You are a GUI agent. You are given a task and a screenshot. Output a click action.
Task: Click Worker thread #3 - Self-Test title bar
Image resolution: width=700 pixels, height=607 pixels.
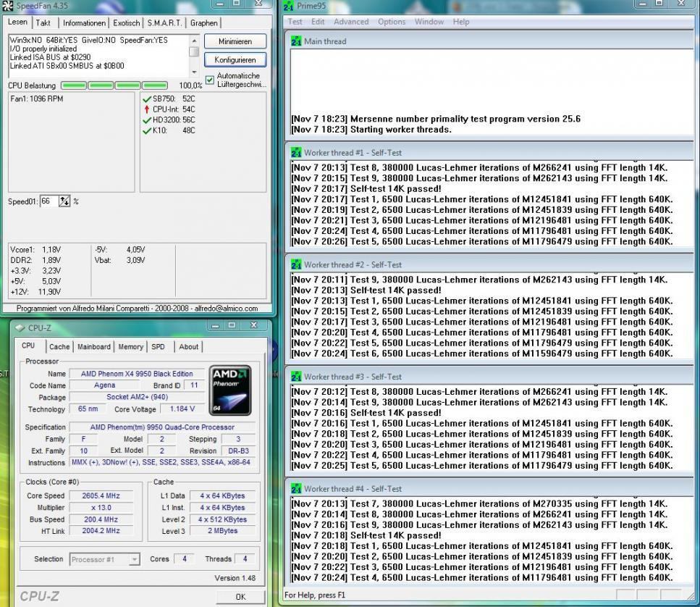490,377
